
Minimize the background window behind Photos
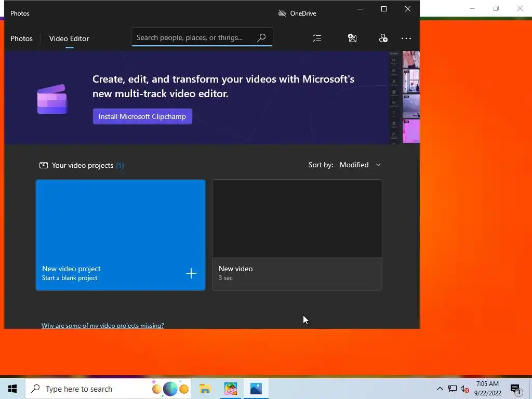pyautogui.click(x=472, y=8)
